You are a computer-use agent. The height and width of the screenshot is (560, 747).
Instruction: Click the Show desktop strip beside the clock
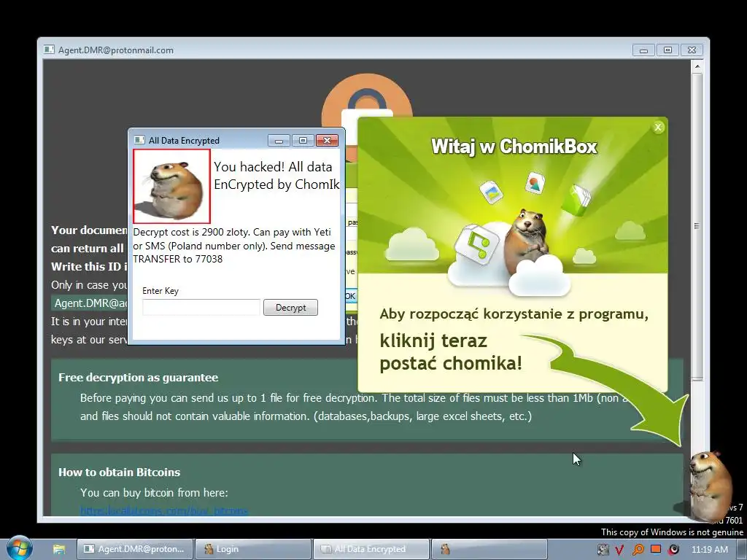(743, 549)
